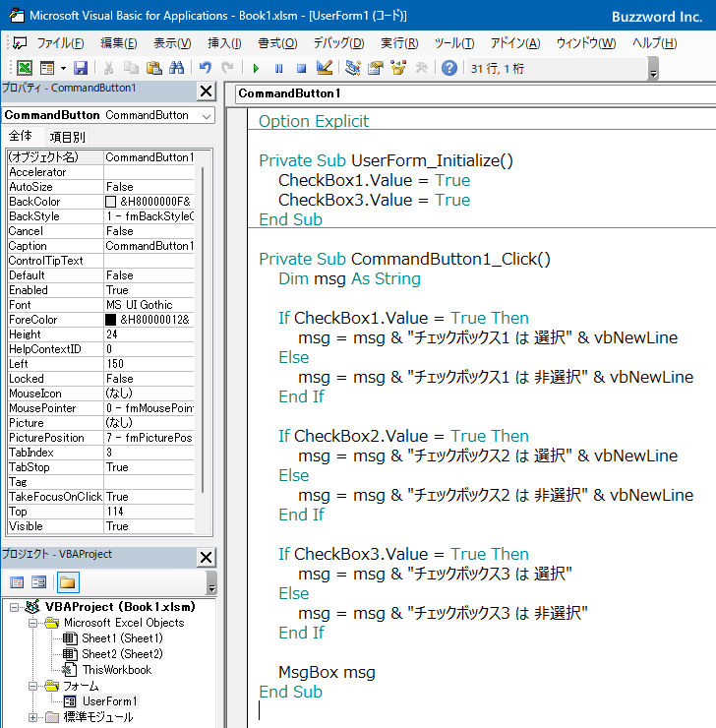
Task: Switch to 項目別 properties tab
Action: [x=67, y=137]
